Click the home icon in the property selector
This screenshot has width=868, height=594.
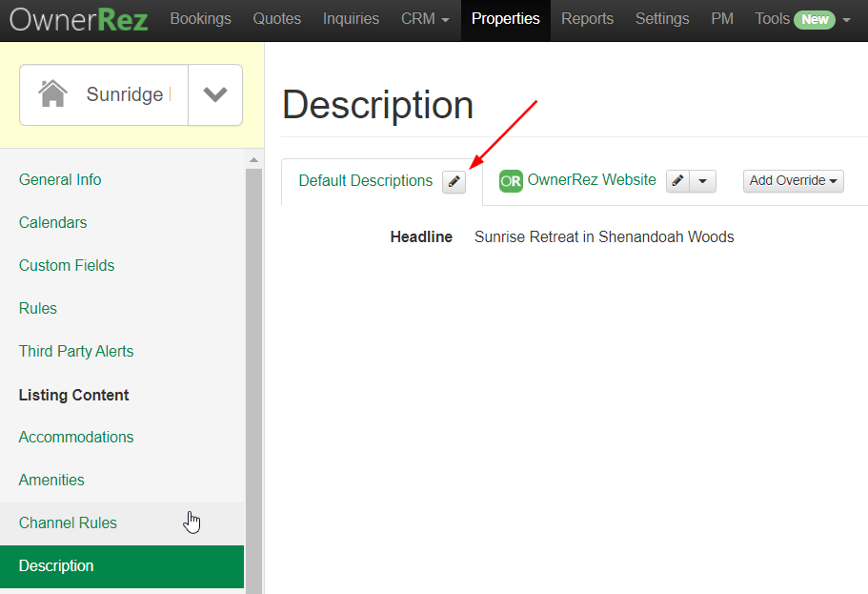point(54,92)
